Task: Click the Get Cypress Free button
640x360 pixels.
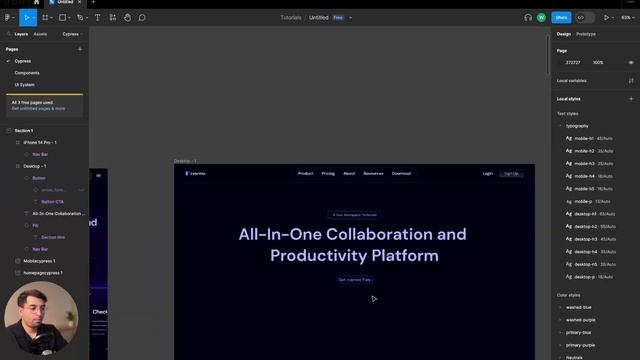Action: pyautogui.click(x=354, y=280)
